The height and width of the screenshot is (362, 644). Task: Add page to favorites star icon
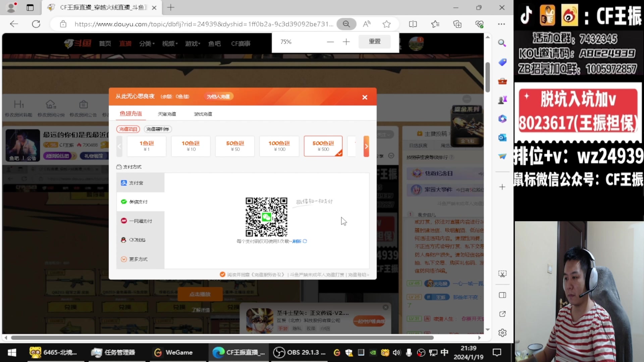click(x=386, y=24)
